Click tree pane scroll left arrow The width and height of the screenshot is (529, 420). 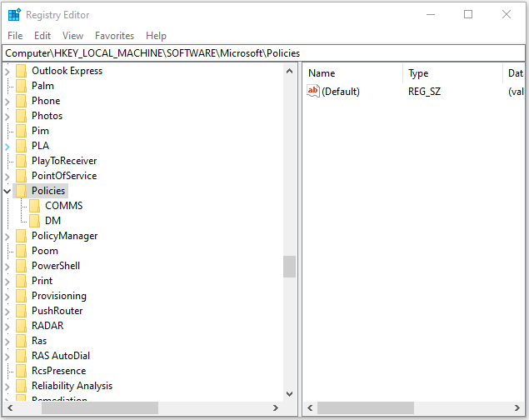(10, 407)
